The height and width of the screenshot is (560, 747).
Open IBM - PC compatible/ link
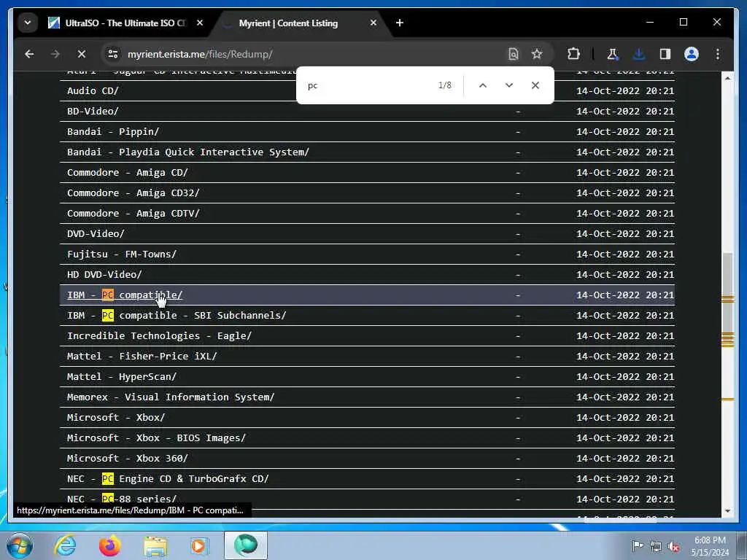tap(125, 295)
